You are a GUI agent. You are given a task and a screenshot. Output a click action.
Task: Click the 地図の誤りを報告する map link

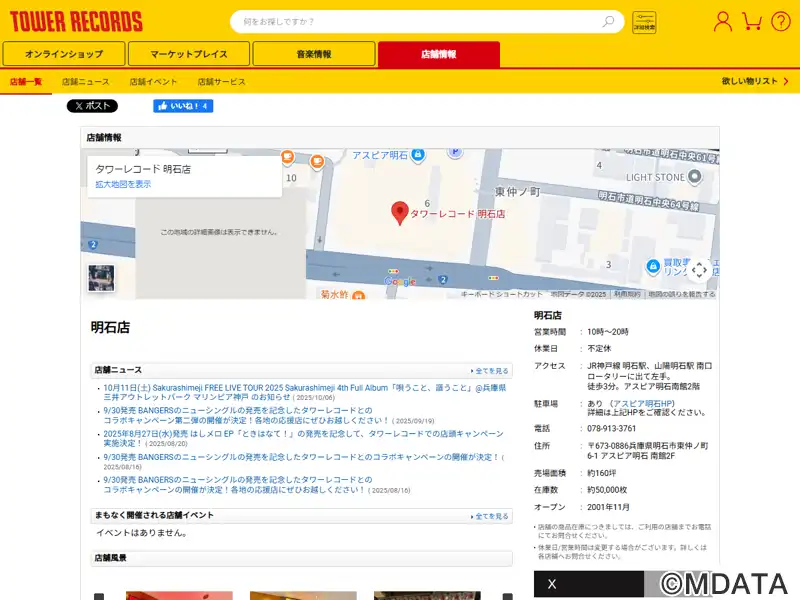(682, 294)
